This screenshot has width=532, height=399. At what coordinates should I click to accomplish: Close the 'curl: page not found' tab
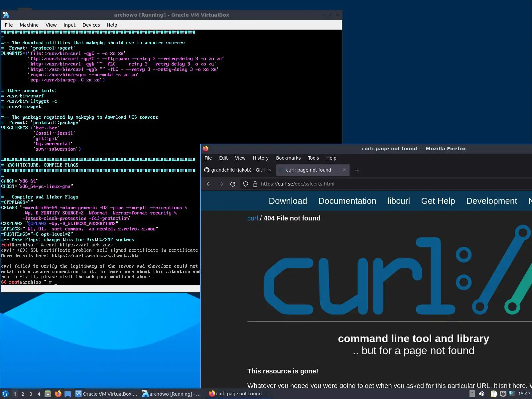click(344, 170)
